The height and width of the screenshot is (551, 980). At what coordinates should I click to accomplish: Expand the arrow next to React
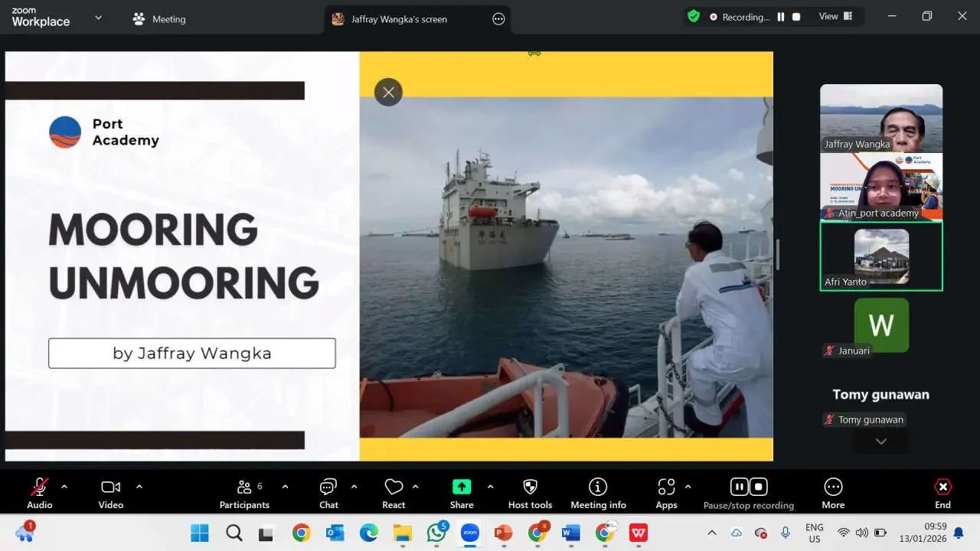[x=415, y=487]
